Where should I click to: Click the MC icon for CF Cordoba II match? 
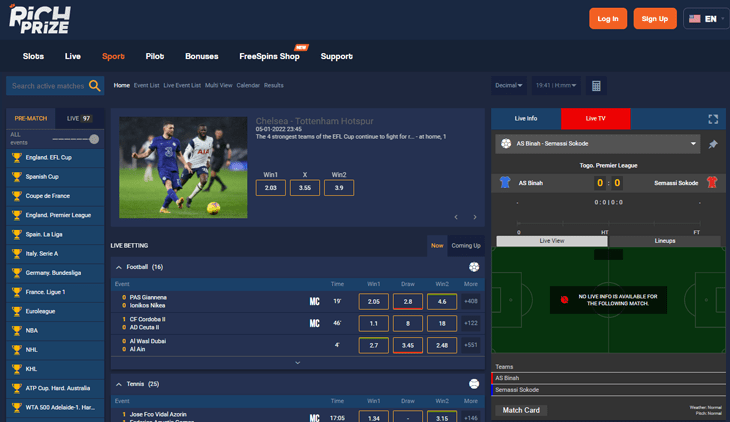[x=315, y=323]
